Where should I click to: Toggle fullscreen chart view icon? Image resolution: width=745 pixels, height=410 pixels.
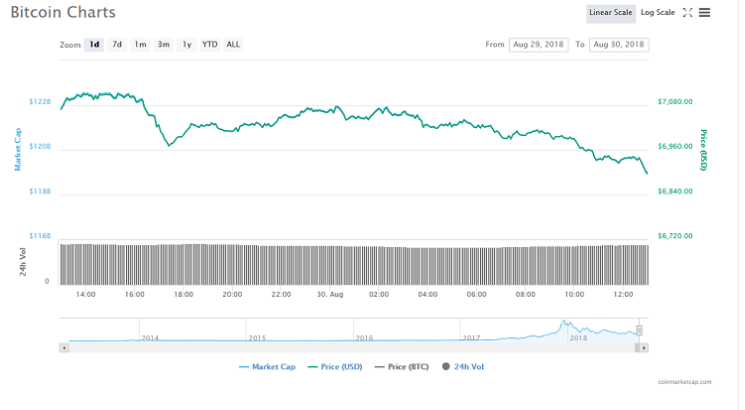[688, 13]
